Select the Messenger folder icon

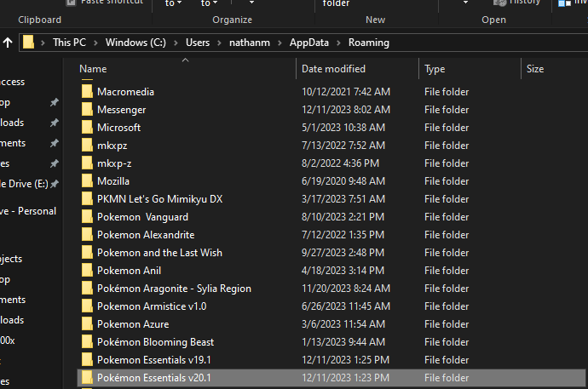[87, 110]
